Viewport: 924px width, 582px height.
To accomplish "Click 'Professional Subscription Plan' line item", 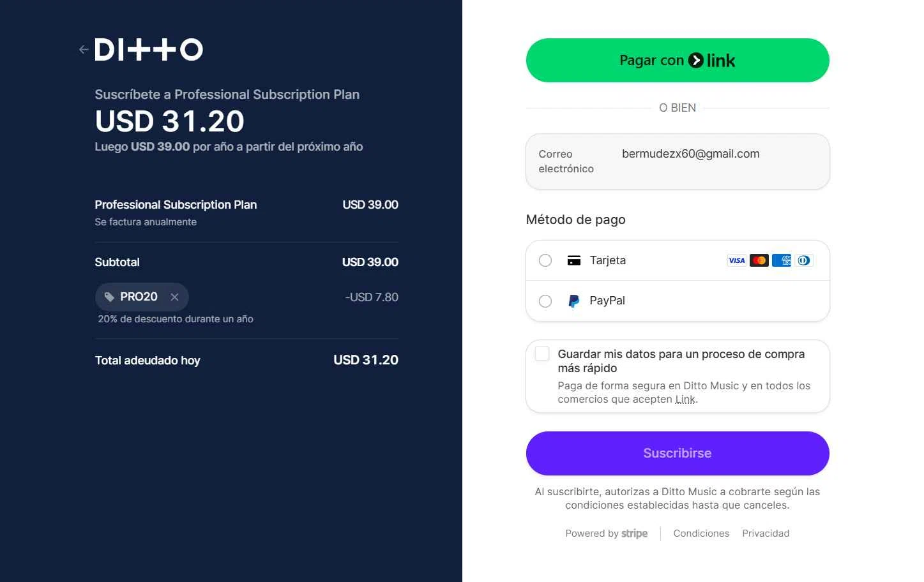I will pos(176,205).
